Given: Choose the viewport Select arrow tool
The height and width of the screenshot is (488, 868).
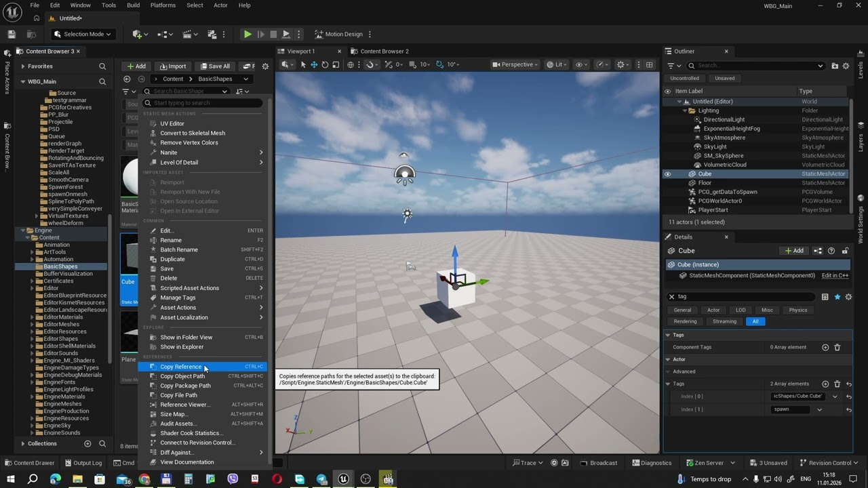Looking at the screenshot, I should (x=303, y=64).
